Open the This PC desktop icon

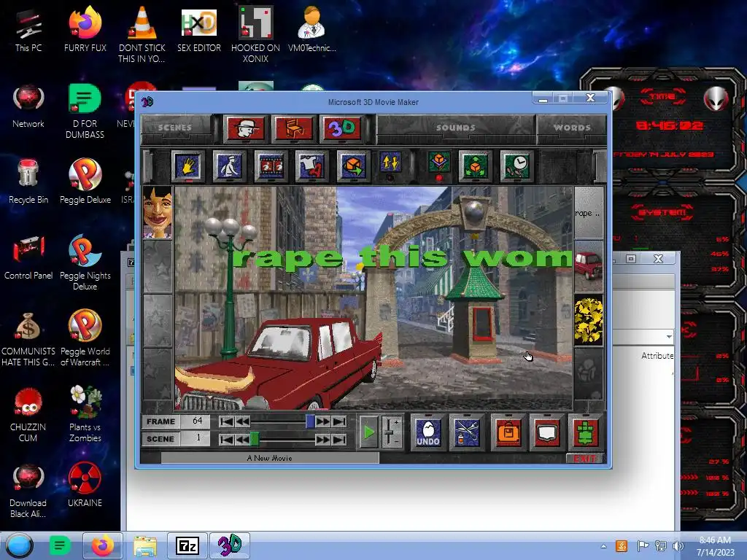point(28,29)
